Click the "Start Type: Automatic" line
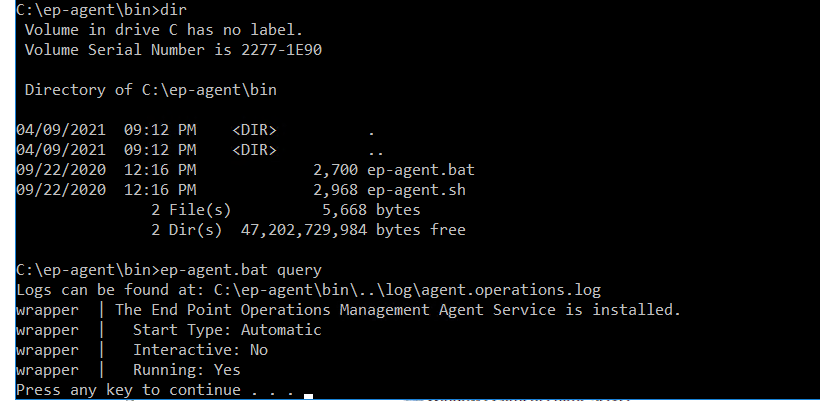This screenshot has width=820, height=401. (227, 330)
